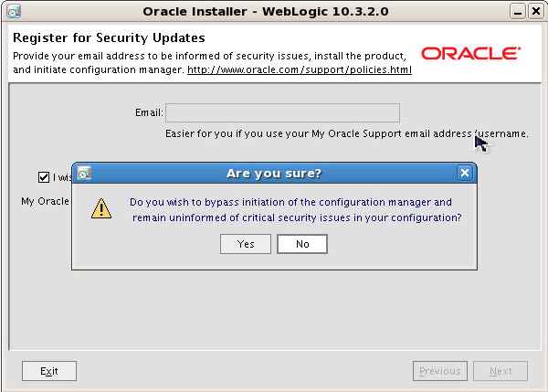Viewport: 548px width, 392px height.
Task: Click the Next button
Action: click(501, 371)
